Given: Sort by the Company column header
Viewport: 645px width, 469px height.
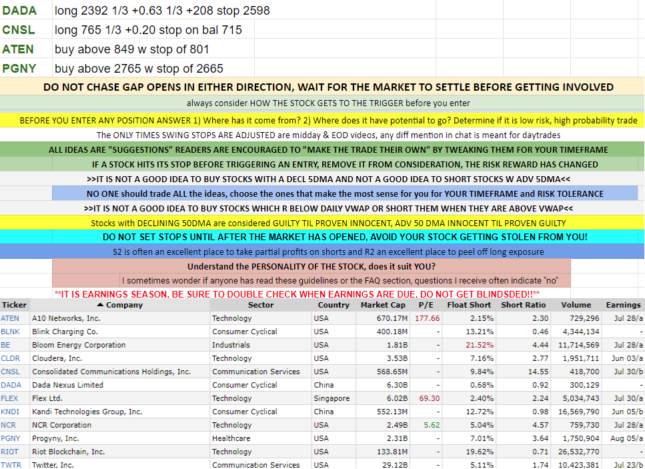Looking at the screenshot, I should pos(120,305).
